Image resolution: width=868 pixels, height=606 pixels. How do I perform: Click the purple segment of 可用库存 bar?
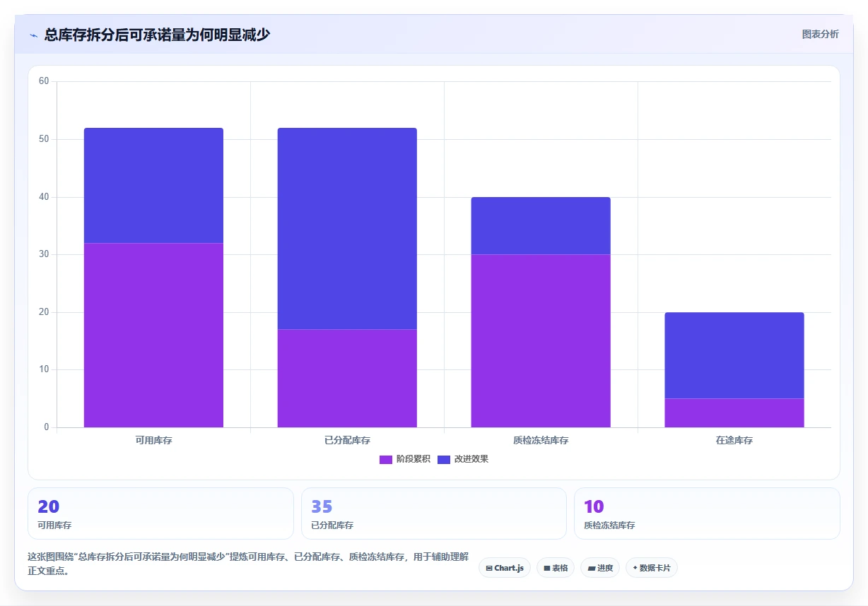tap(153, 335)
